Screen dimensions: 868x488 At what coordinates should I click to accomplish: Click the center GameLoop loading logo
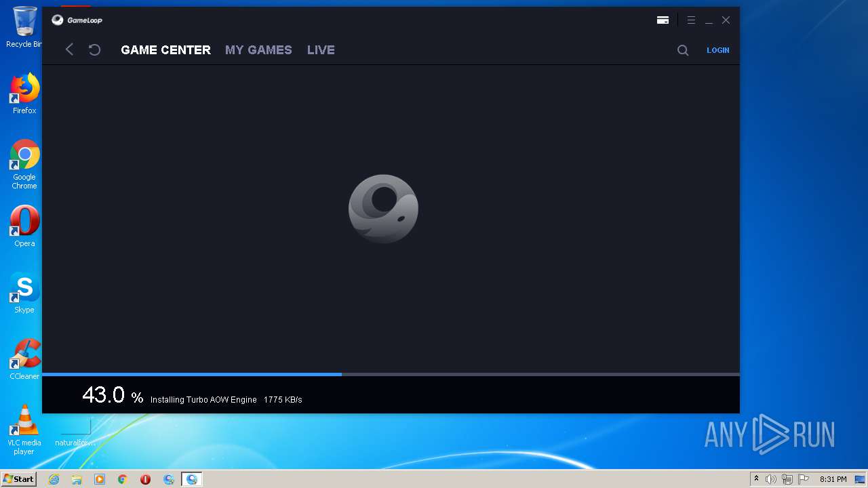click(x=383, y=209)
